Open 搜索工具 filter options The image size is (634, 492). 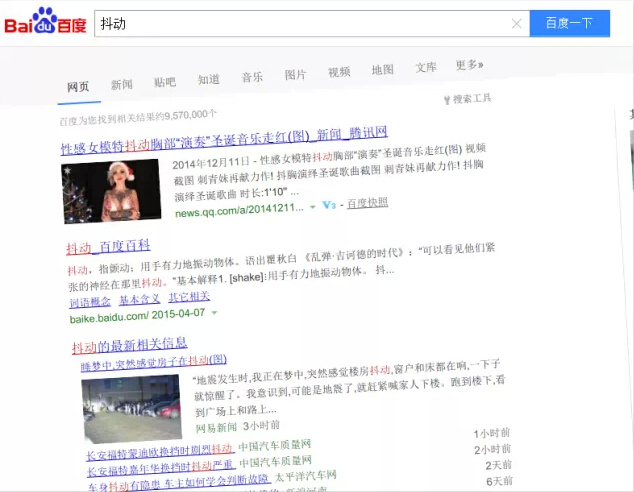[x=468, y=99]
